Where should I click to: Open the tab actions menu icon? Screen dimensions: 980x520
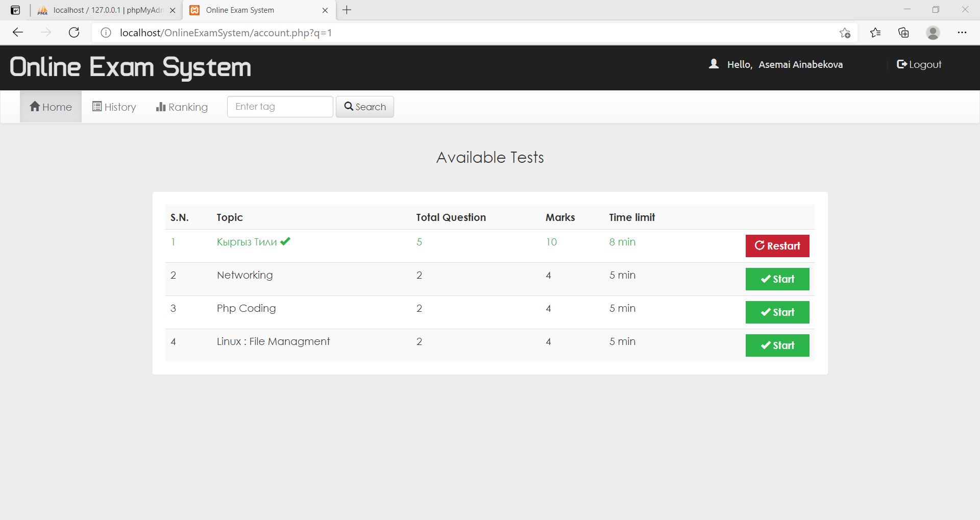[x=15, y=10]
